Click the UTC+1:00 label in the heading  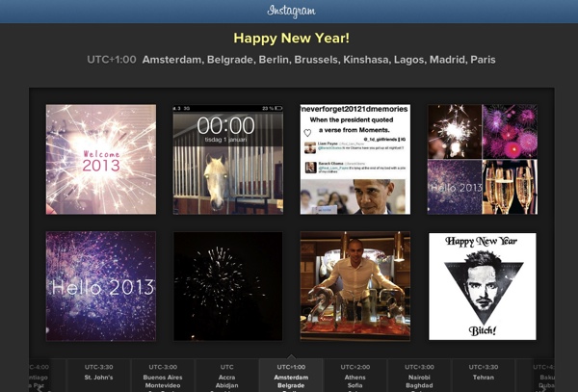(112, 60)
